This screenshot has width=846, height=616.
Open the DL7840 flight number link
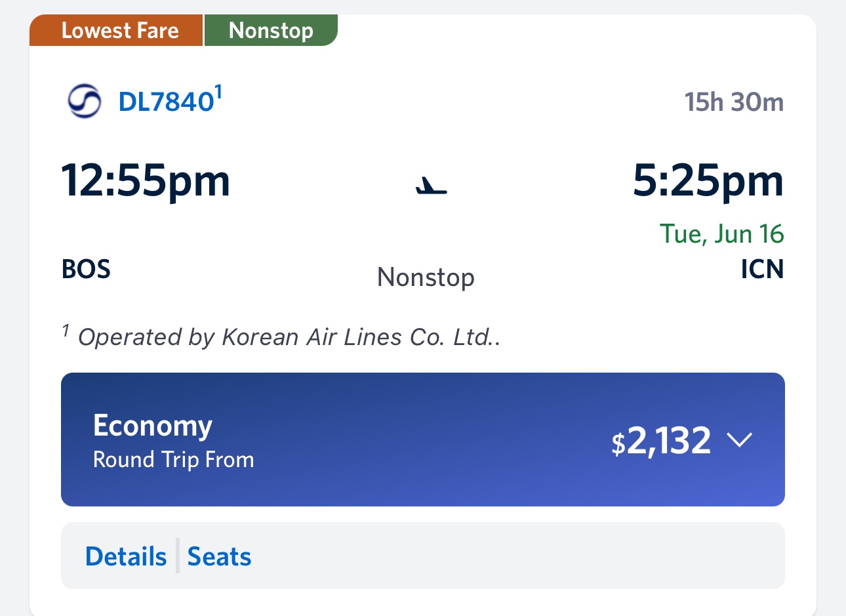[166, 102]
